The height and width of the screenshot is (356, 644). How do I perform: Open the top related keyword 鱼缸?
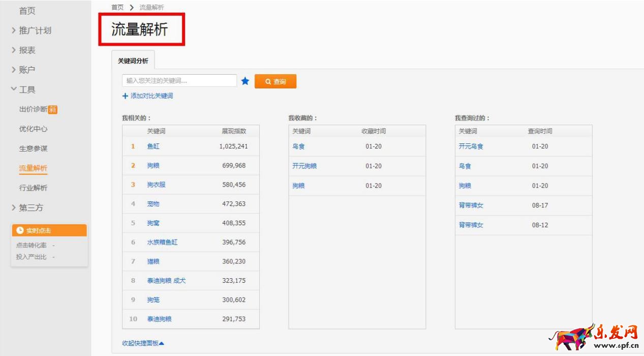153,146
